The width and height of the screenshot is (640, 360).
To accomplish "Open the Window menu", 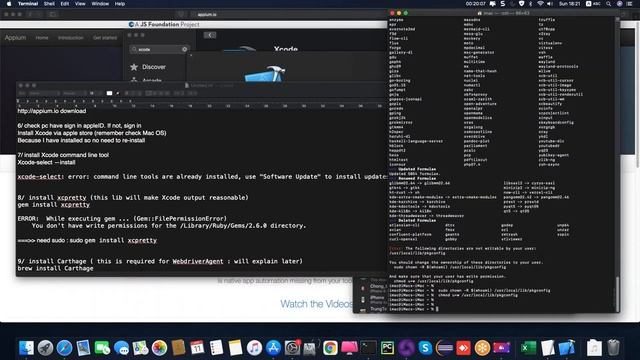I will tap(100, 4).
